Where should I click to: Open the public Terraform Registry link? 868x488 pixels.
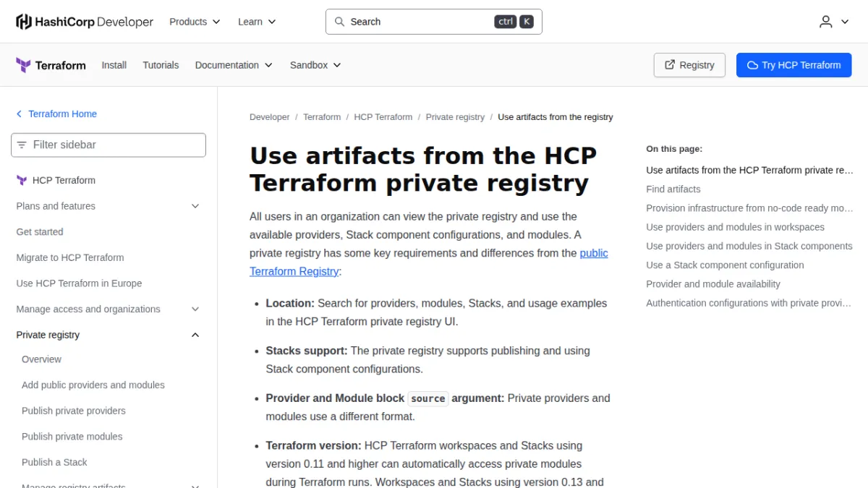click(429, 262)
